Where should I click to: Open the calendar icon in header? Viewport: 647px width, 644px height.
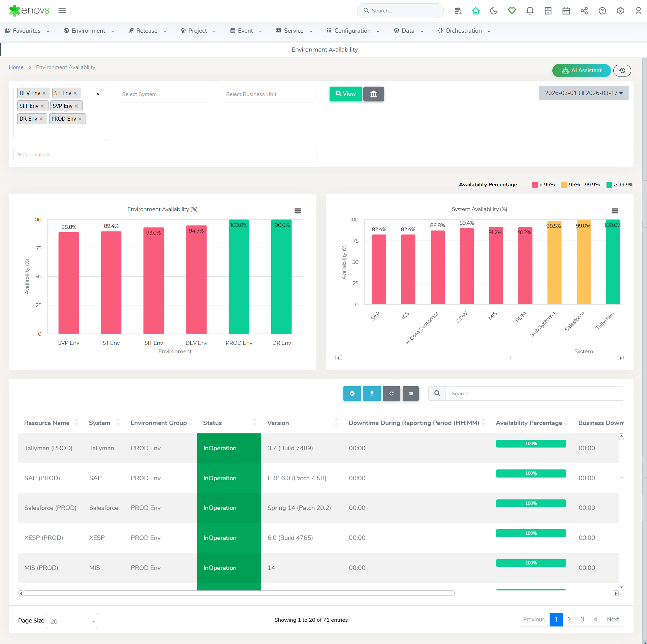[566, 11]
